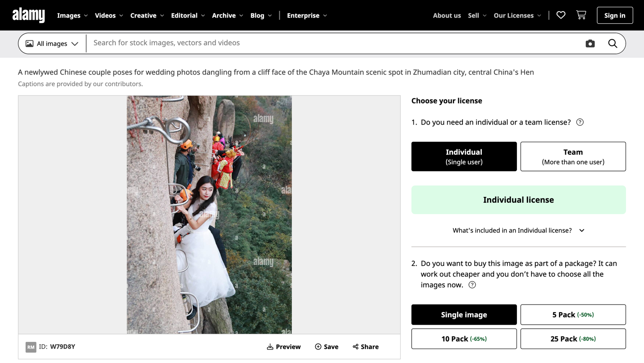Select the Individual single user license
The height and width of the screenshot is (363, 644).
tap(464, 157)
